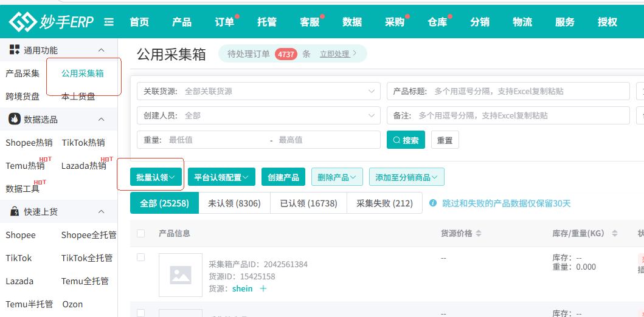Click the arrow icon after 立即处理
This screenshot has width=644, height=317.
pyautogui.click(x=355, y=53)
